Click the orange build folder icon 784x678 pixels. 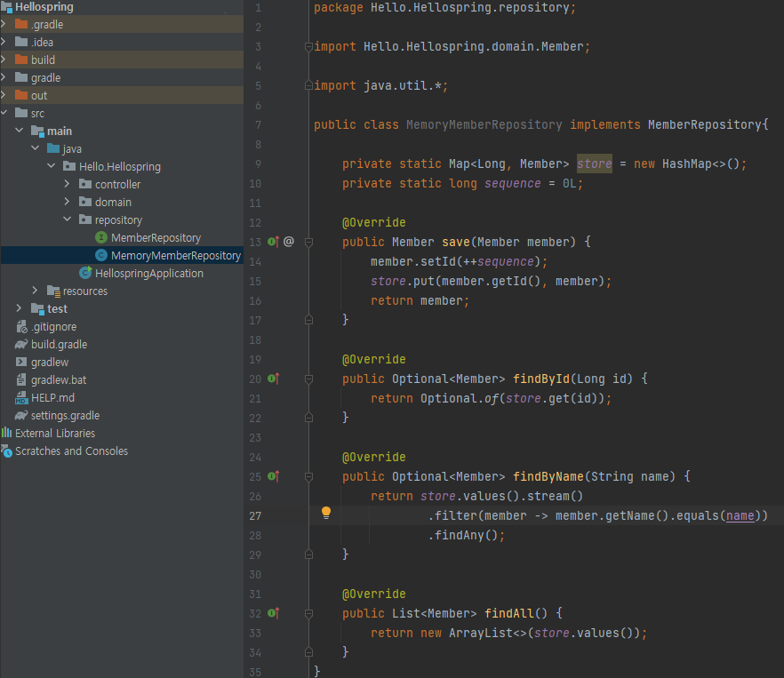pos(21,60)
